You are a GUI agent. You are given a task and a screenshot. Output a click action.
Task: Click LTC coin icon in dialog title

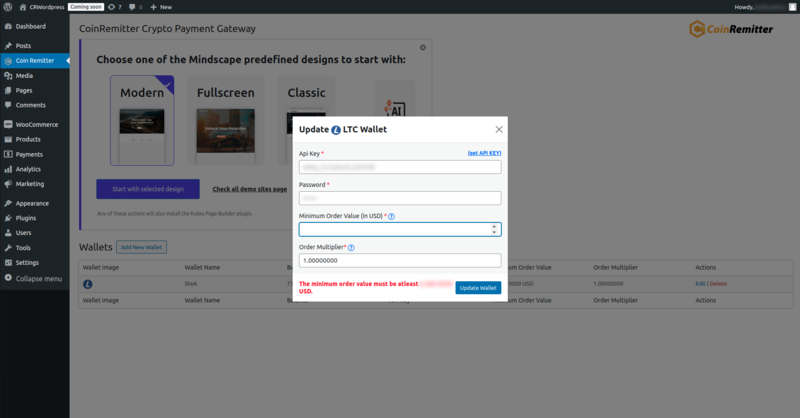click(336, 130)
